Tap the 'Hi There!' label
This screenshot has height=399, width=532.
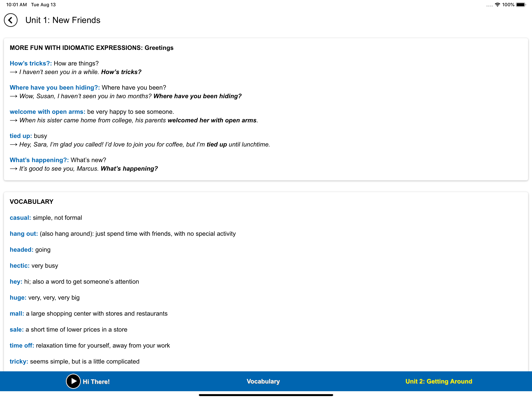[x=96, y=382]
